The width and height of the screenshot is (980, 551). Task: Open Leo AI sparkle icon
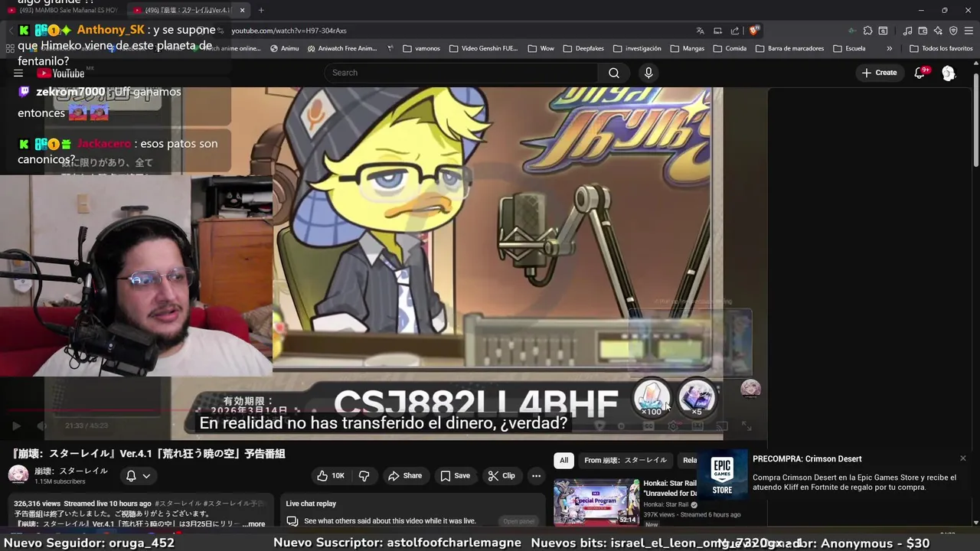pos(938,31)
